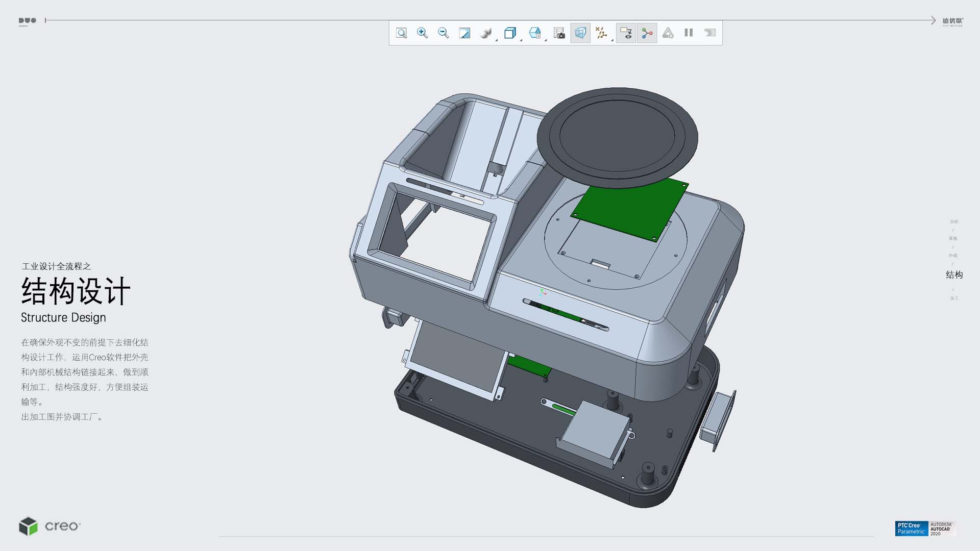Screen dimensions: 980x551
Task: Click the Pause simulation button
Action: coord(689,33)
